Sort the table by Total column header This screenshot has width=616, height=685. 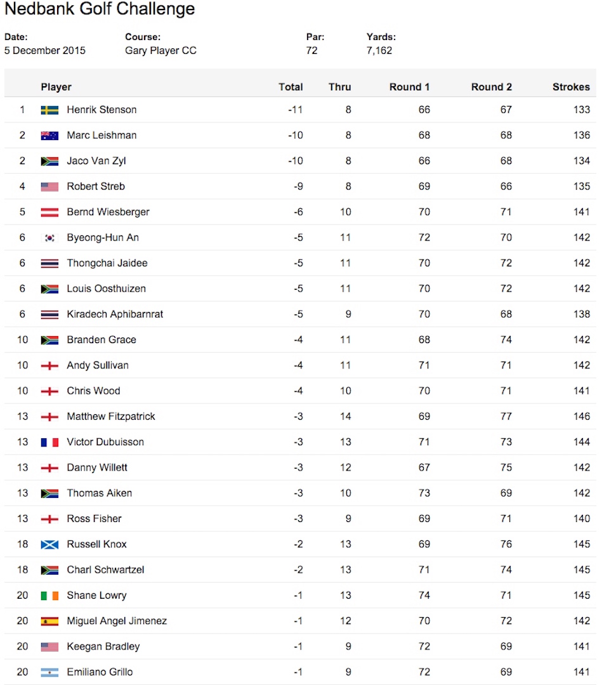(x=291, y=87)
